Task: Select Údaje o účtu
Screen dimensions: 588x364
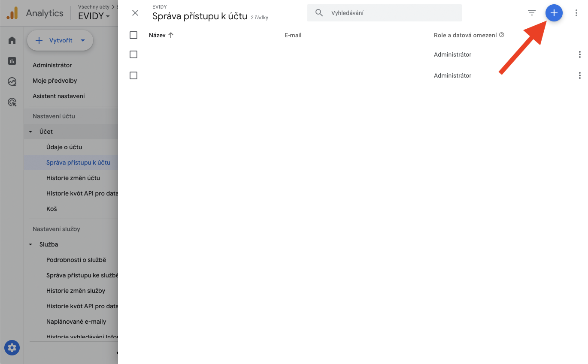Action: [64, 147]
